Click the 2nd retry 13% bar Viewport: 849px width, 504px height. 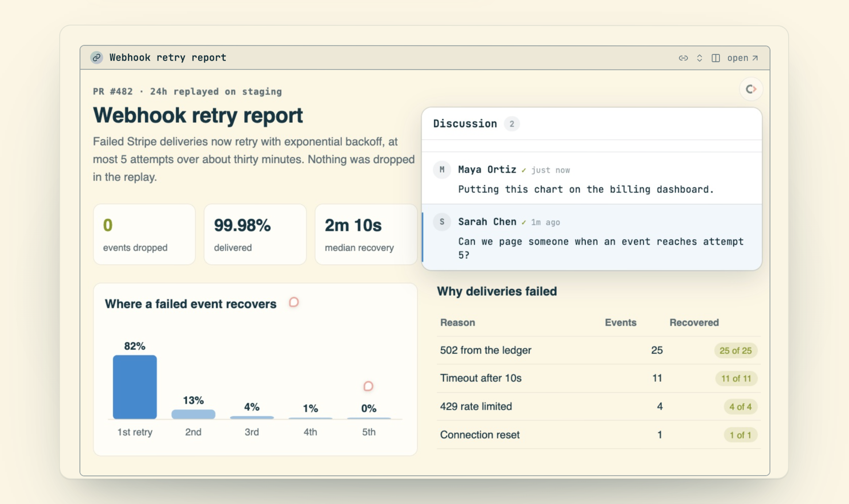coord(193,414)
